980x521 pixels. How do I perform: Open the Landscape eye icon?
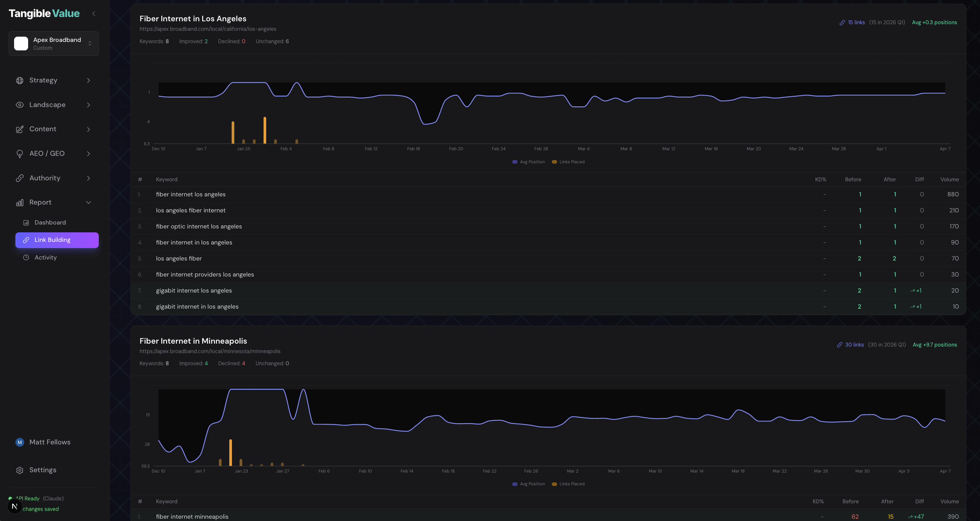tap(20, 105)
